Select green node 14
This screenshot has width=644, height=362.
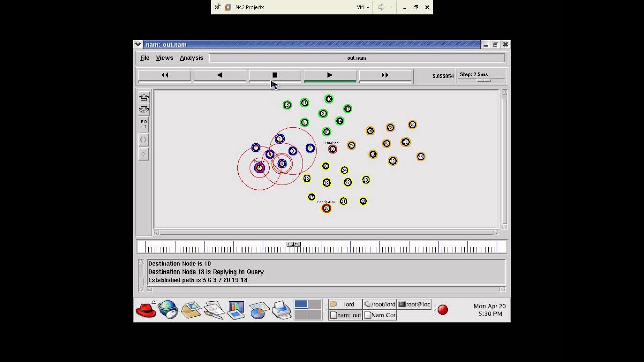[x=340, y=121]
